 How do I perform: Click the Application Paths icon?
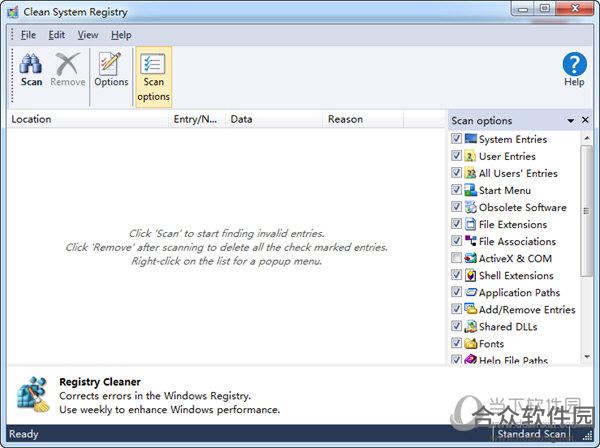(470, 292)
